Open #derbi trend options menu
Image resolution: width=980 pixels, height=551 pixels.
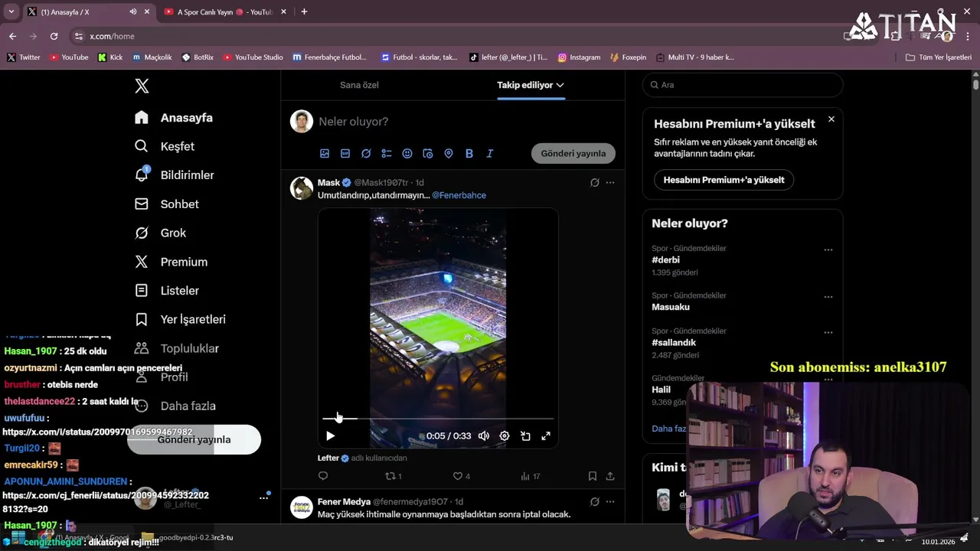828,250
